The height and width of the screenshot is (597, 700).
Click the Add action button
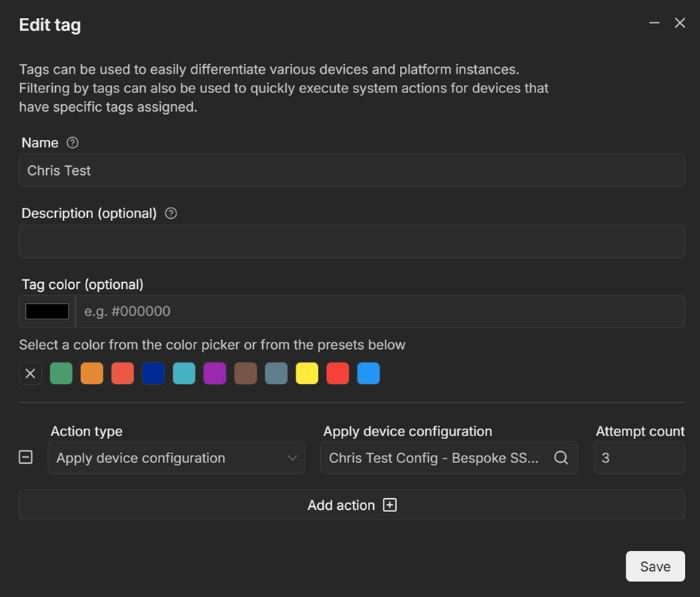(351, 505)
